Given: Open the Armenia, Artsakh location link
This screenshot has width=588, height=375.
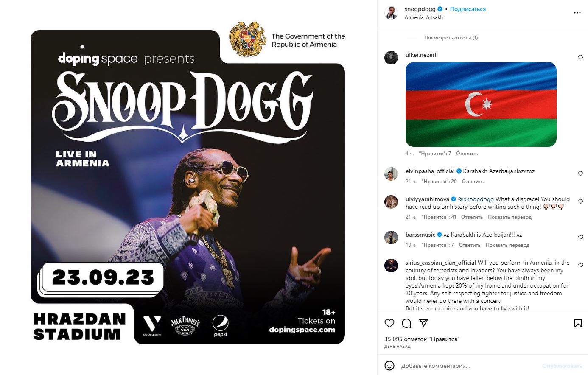Looking at the screenshot, I should (424, 17).
